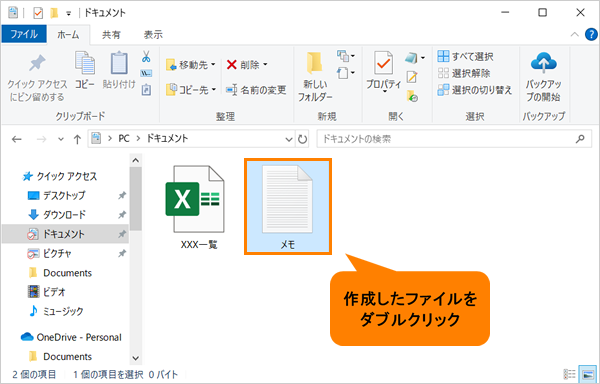Open the コピー先 (Copy to) dropdown
This screenshot has height=384, width=600.
point(191,90)
